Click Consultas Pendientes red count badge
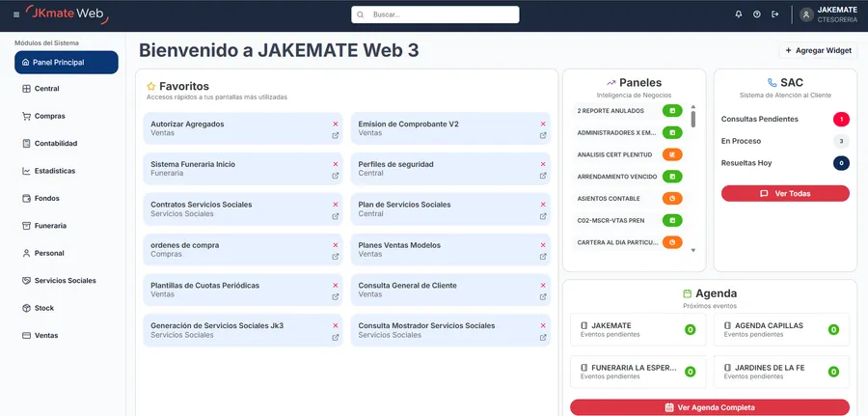 pos(841,119)
